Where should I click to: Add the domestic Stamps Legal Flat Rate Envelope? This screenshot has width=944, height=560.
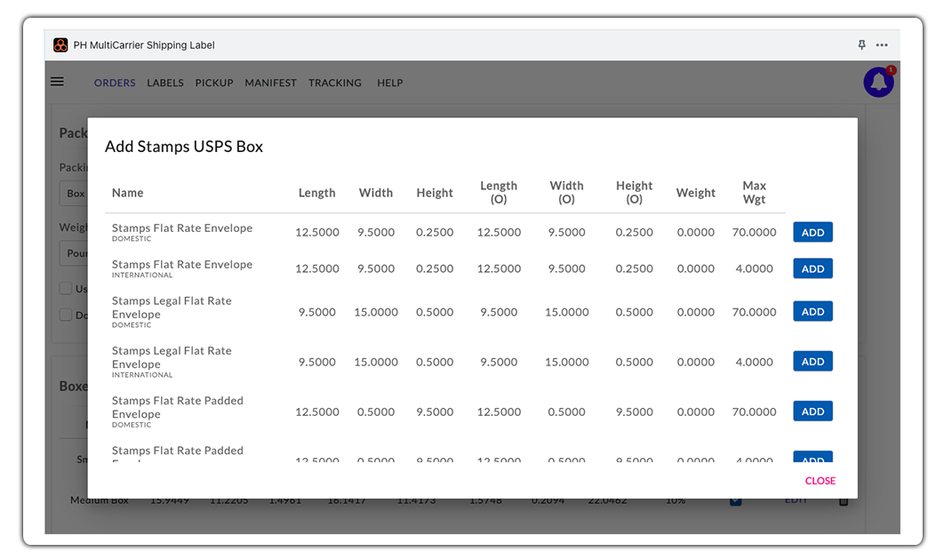click(x=812, y=311)
